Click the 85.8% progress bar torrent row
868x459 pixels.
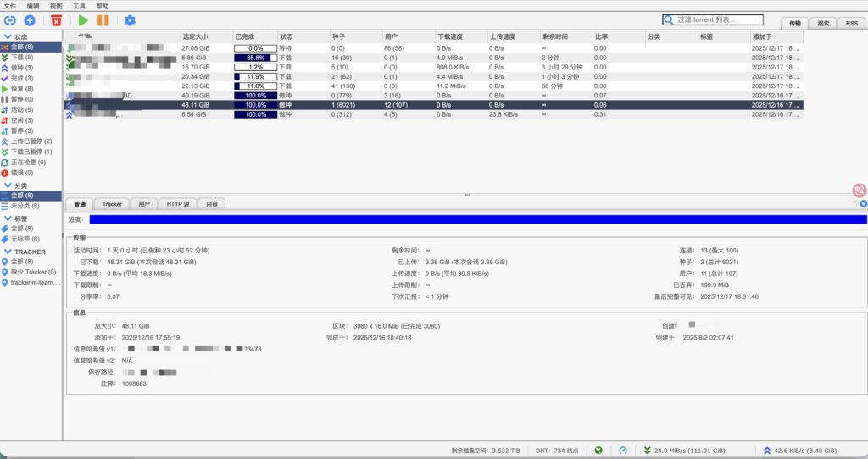(x=255, y=58)
